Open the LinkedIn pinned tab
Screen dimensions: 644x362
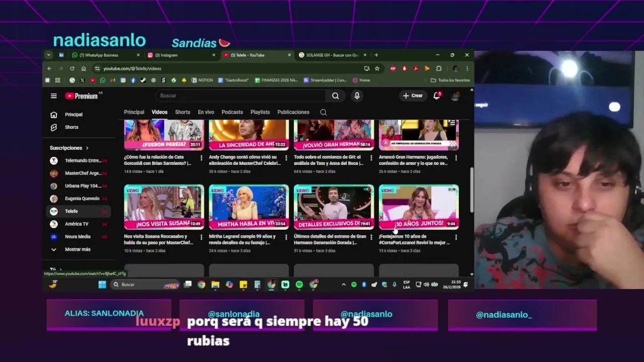tap(61, 55)
